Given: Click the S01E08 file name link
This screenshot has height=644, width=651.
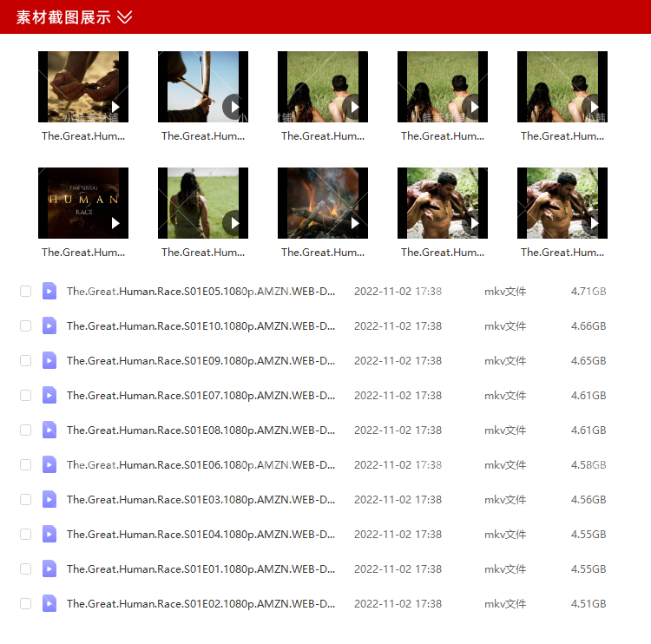Looking at the screenshot, I should pos(201,430).
